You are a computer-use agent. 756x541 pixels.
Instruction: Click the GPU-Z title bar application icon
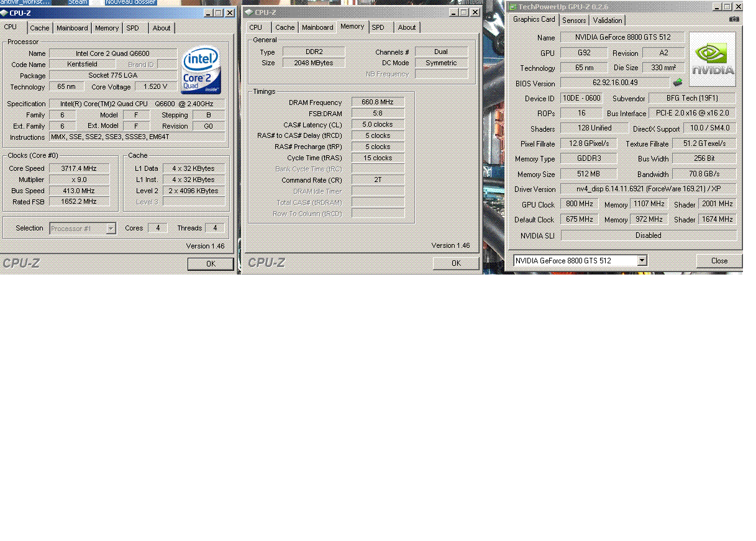512,7
